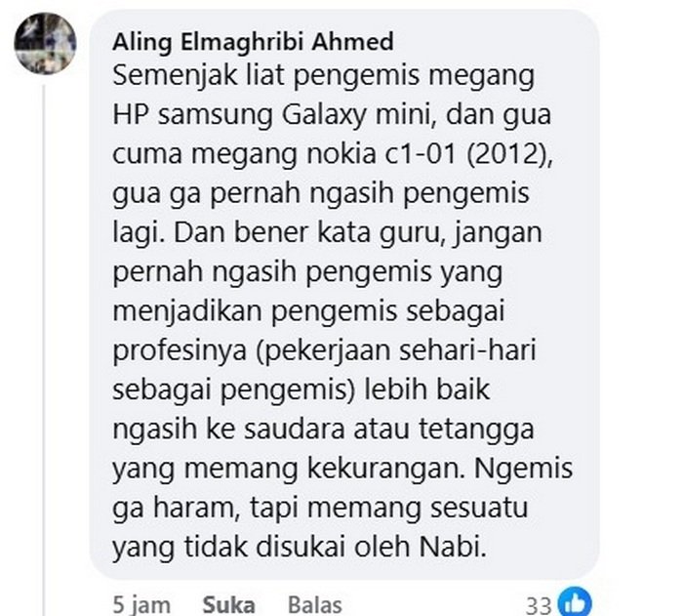
Task: Click the vertical reply thread line
Action: coord(44,349)
